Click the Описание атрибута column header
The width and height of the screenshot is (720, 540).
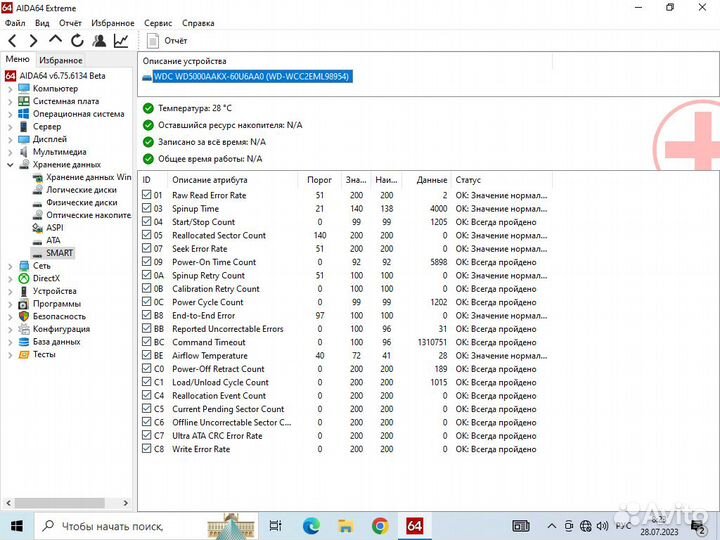point(208,180)
